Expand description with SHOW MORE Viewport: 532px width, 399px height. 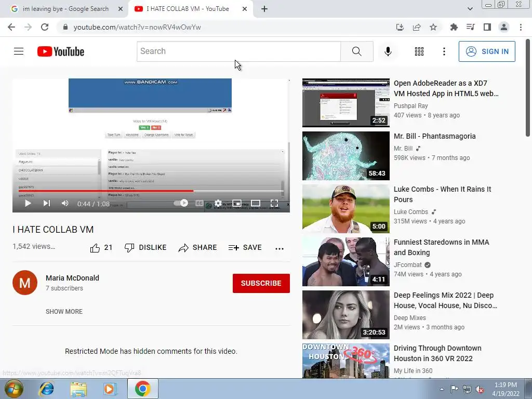tap(64, 312)
